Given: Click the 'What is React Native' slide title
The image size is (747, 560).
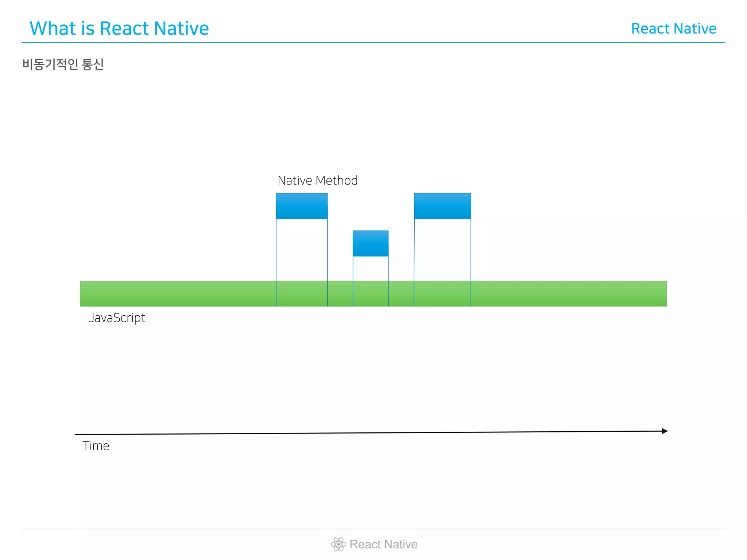Looking at the screenshot, I should tap(119, 28).
